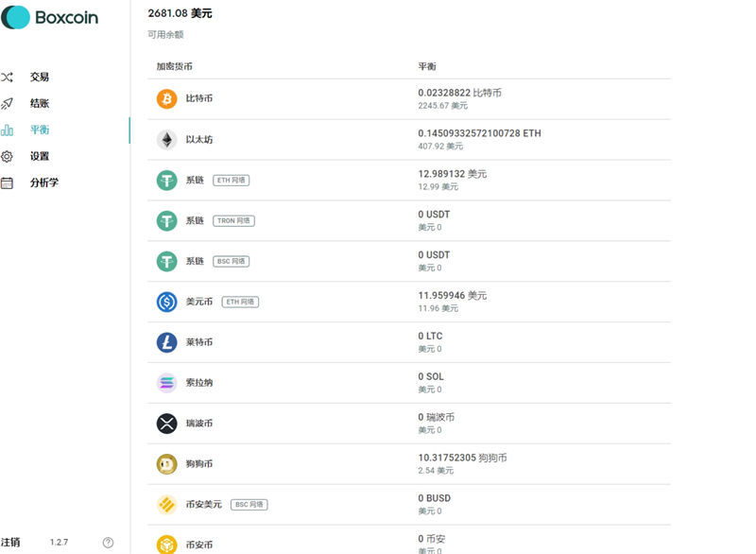This screenshot has width=756, height=554.
Task: Click the help question mark icon
Action: [108, 543]
